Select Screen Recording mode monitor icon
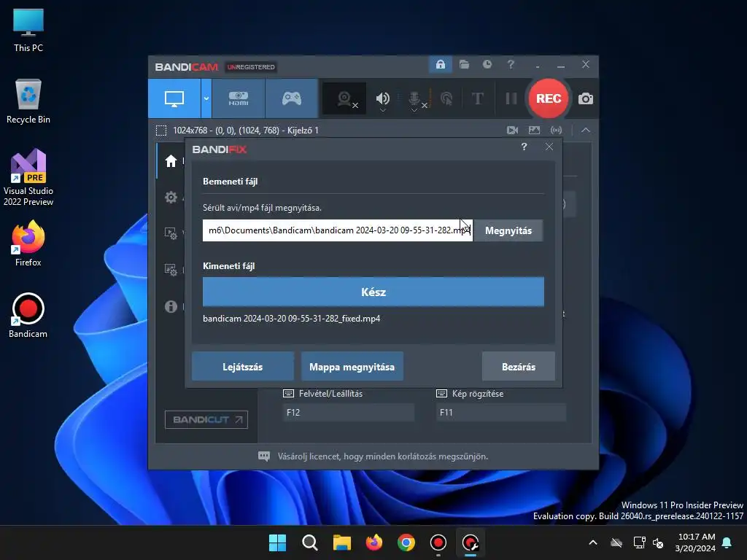This screenshot has height=560, width=747. (174, 98)
